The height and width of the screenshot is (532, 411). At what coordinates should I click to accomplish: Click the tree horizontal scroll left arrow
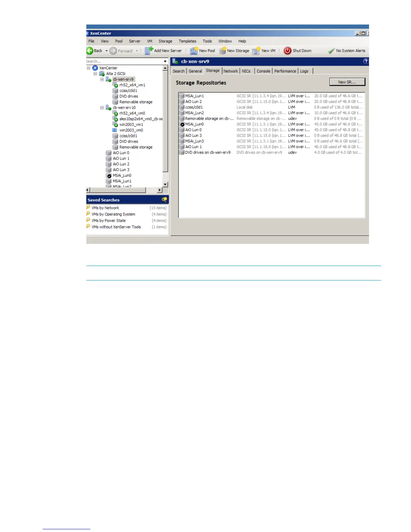coord(88,190)
